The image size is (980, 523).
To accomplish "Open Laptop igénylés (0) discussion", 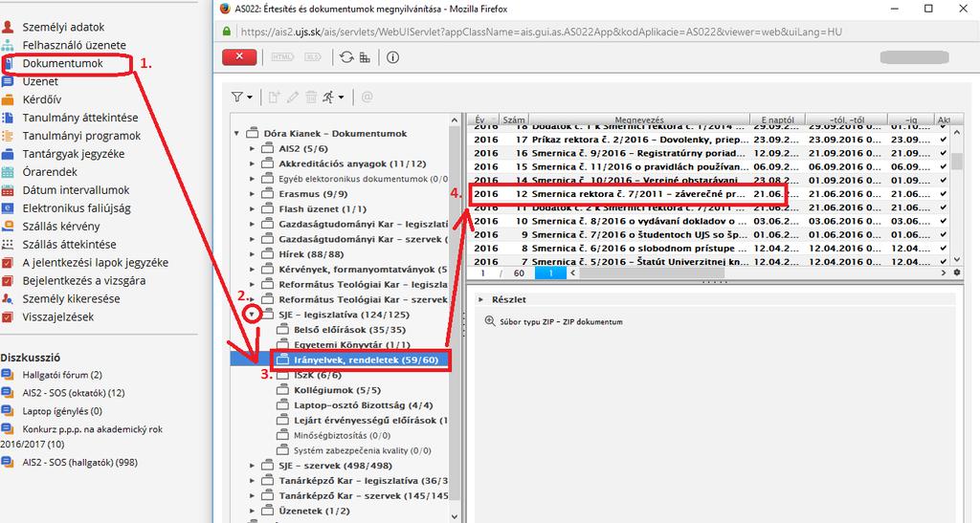I will tap(62, 411).
